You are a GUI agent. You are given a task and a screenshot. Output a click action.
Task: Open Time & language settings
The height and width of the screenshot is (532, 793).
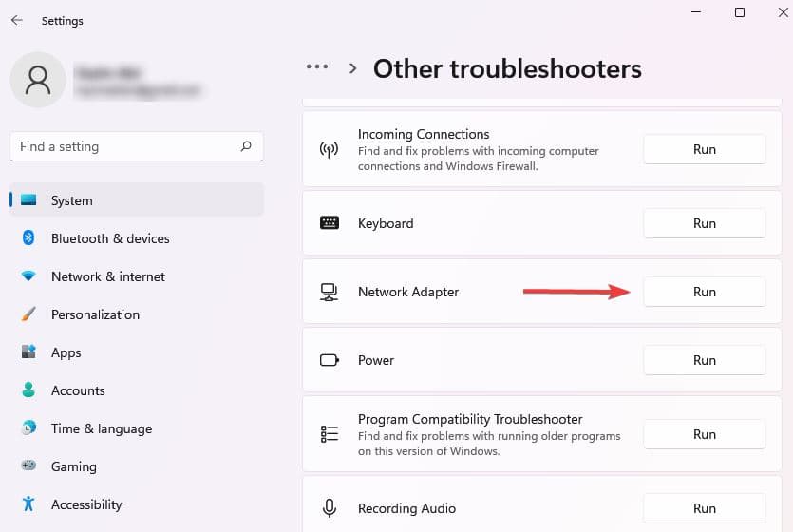click(137, 428)
